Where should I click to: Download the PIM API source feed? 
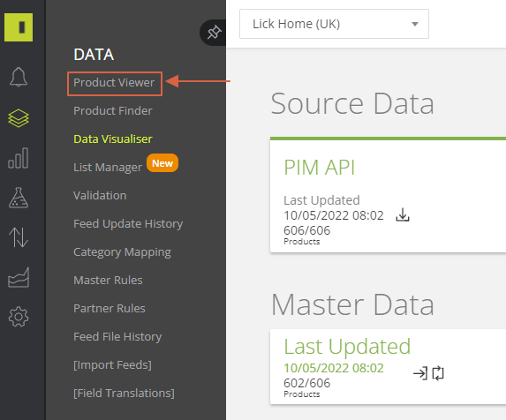tap(403, 215)
